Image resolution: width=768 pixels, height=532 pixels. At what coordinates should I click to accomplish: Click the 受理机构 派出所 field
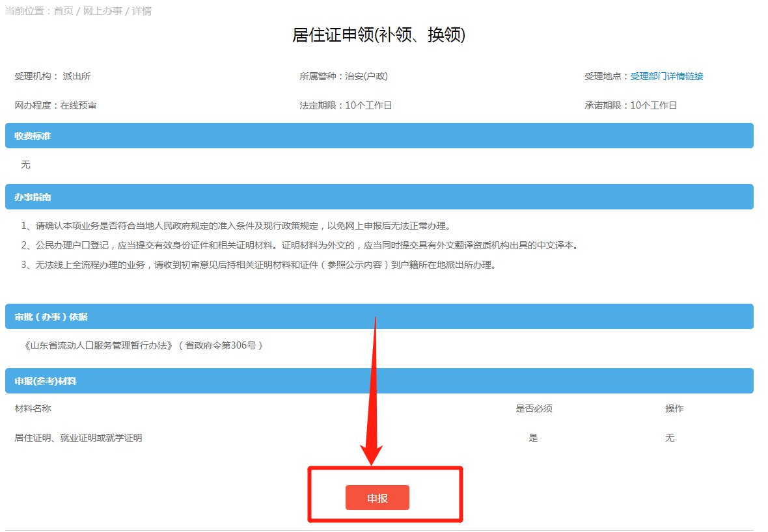click(53, 76)
